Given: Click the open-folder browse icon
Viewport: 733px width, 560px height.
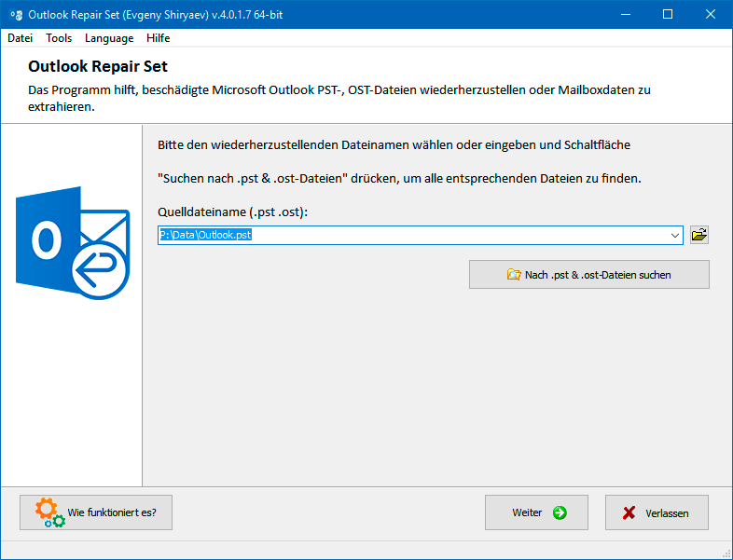Looking at the screenshot, I should coord(698,235).
